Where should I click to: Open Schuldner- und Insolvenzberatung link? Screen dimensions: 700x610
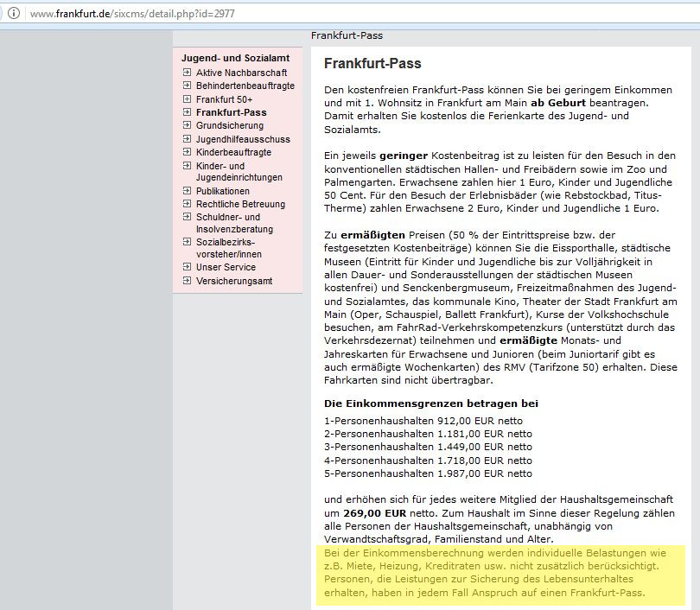pyautogui.click(x=234, y=223)
